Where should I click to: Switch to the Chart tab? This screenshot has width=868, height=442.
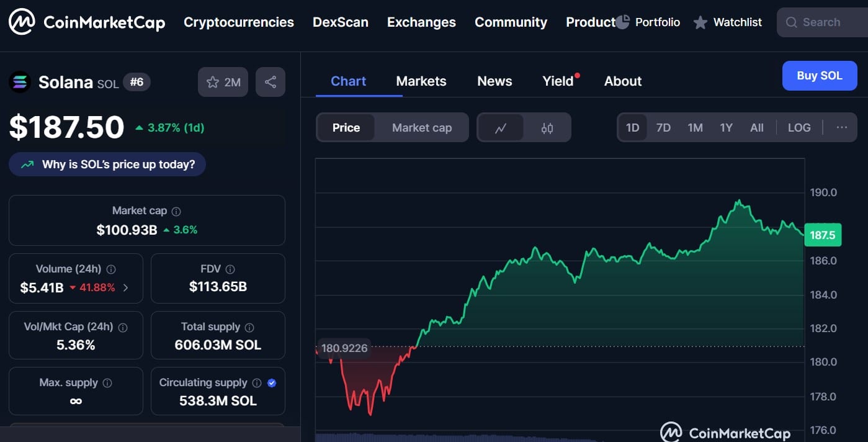(349, 81)
